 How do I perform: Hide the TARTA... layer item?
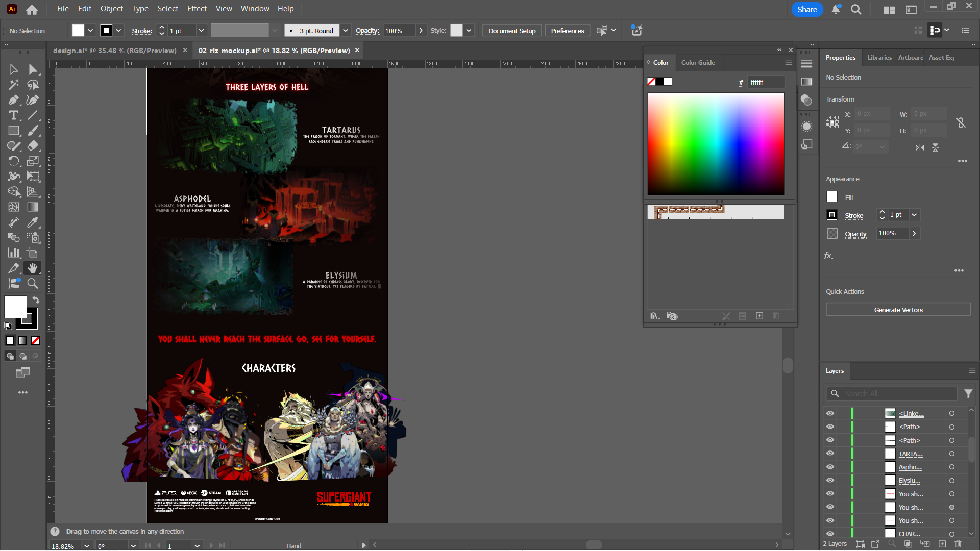coord(830,454)
